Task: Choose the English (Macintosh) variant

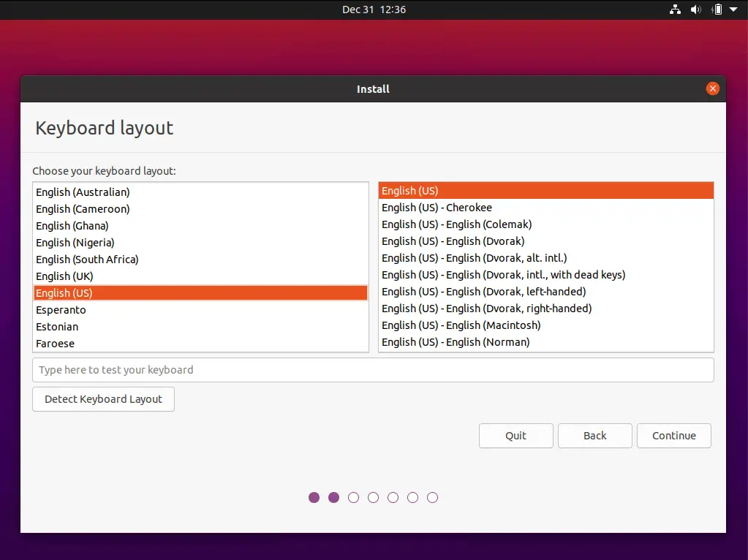Action: coord(546,325)
